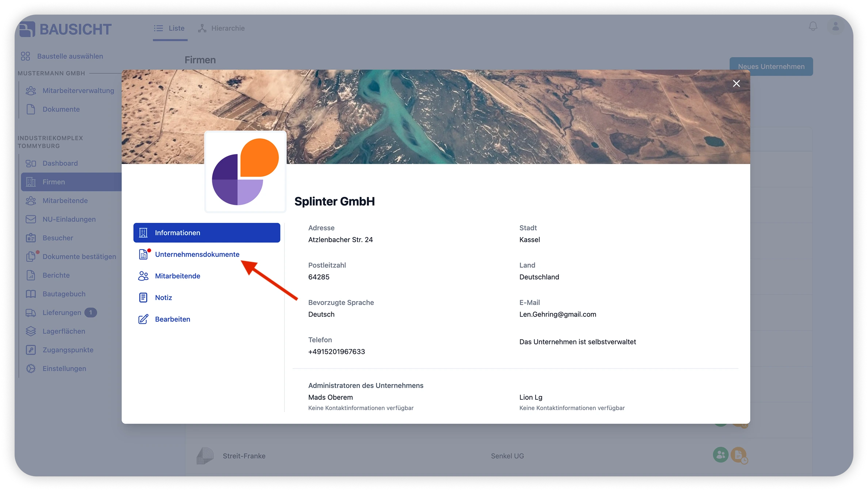
Task: Click the Splinter GmbH logo image
Action: coord(245,171)
